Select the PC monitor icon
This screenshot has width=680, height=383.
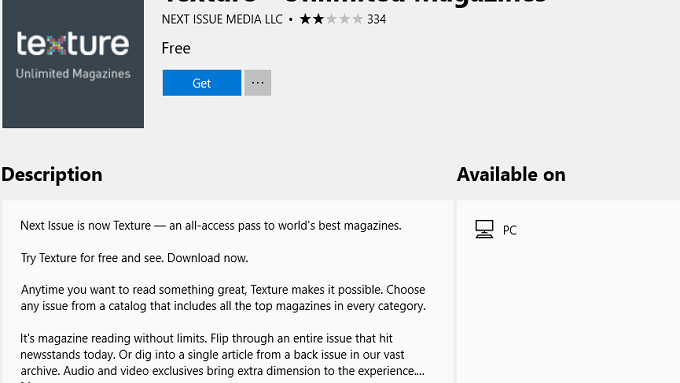coord(484,229)
